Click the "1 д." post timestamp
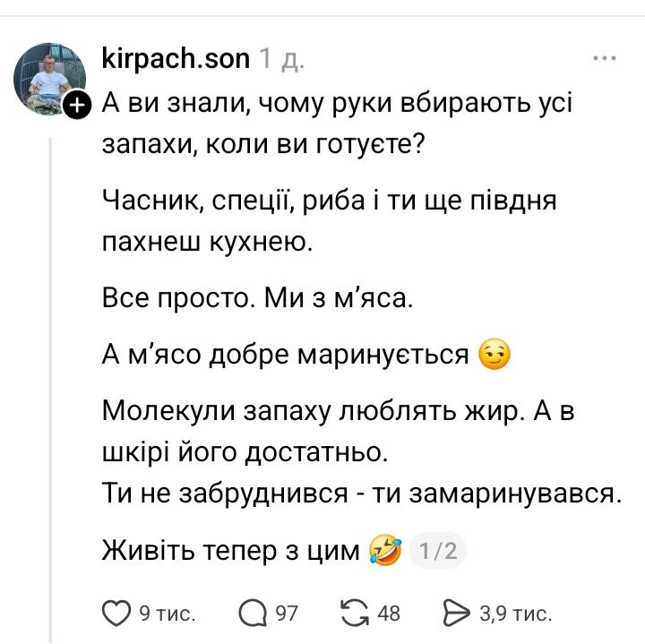 pos(281,59)
